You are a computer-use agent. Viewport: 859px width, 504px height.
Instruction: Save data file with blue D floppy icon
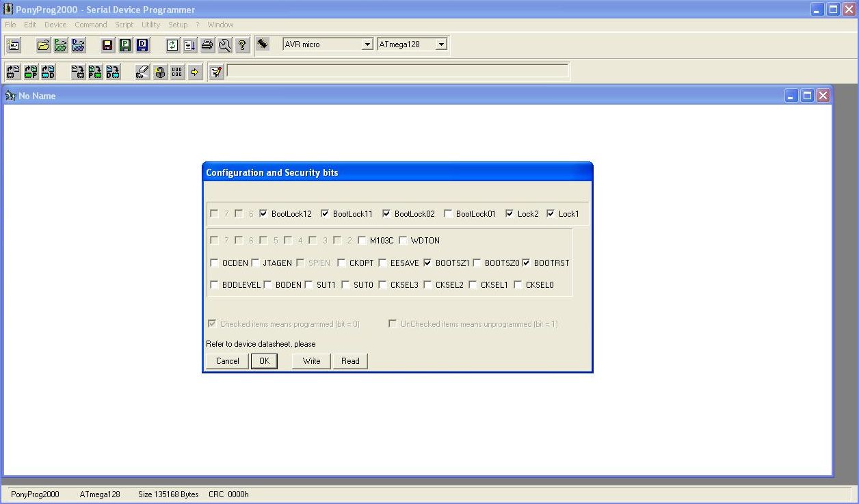[x=143, y=45]
